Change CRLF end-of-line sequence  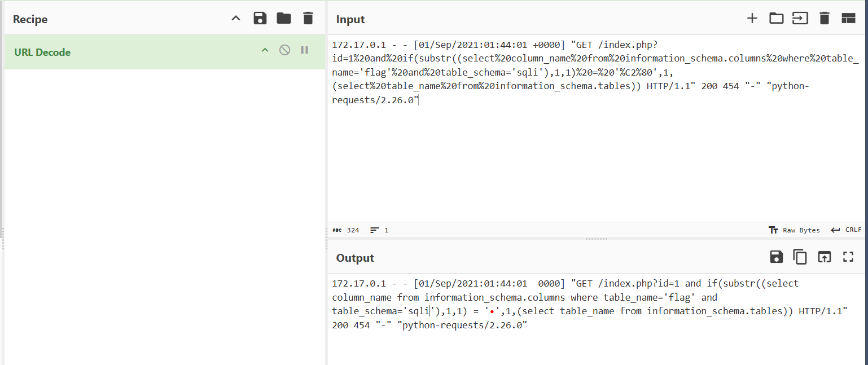846,230
